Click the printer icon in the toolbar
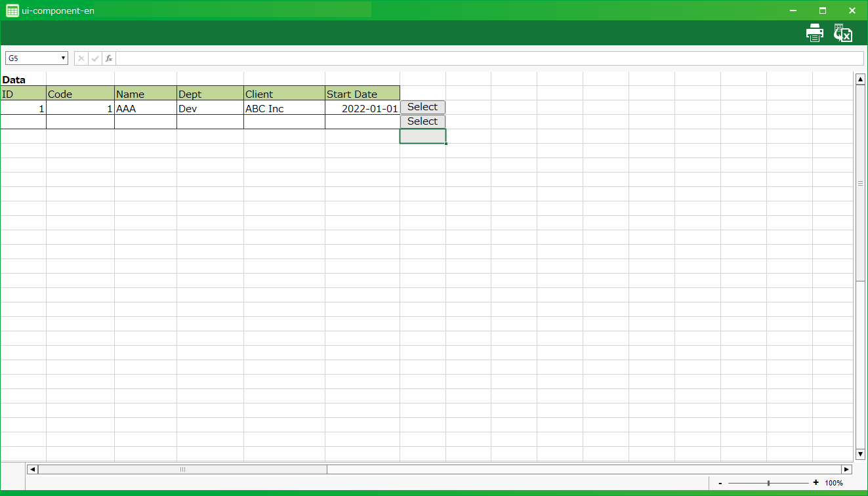 tap(814, 33)
